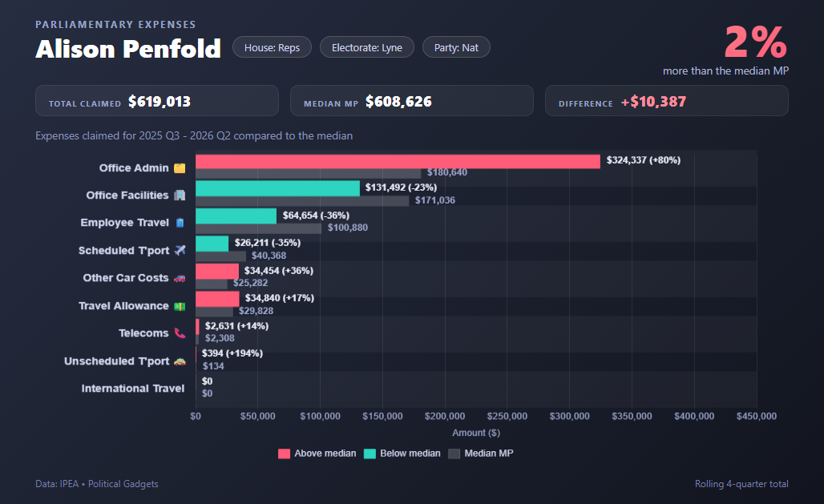The image size is (824, 504).
Task: Click the Amount ($) axis title
Action: pyautogui.click(x=476, y=433)
